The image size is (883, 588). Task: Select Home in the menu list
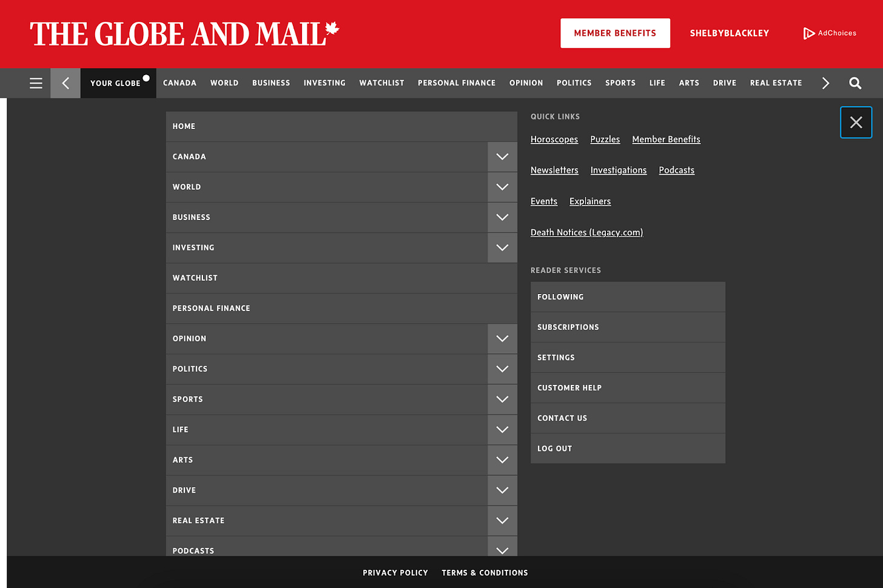click(341, 126)
